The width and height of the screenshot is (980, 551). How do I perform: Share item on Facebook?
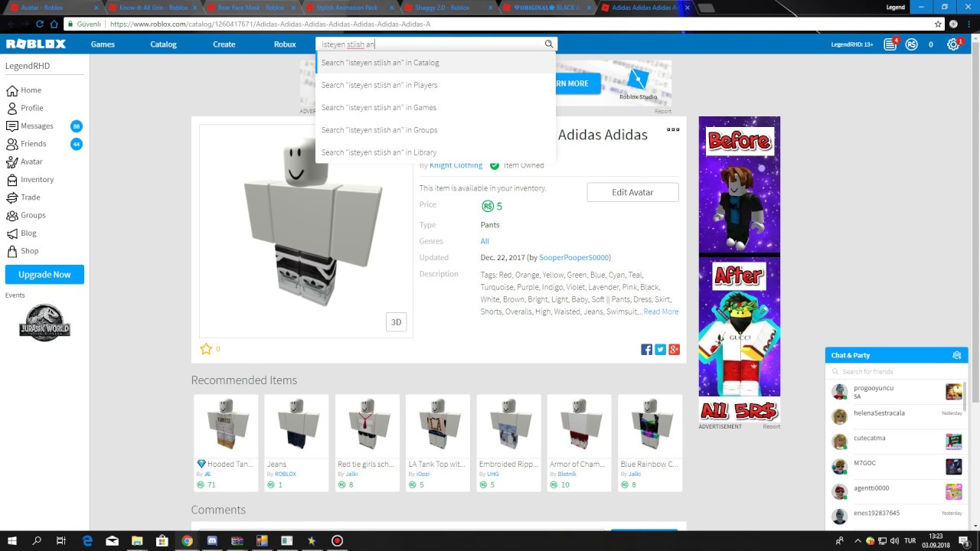click(646, 350)
